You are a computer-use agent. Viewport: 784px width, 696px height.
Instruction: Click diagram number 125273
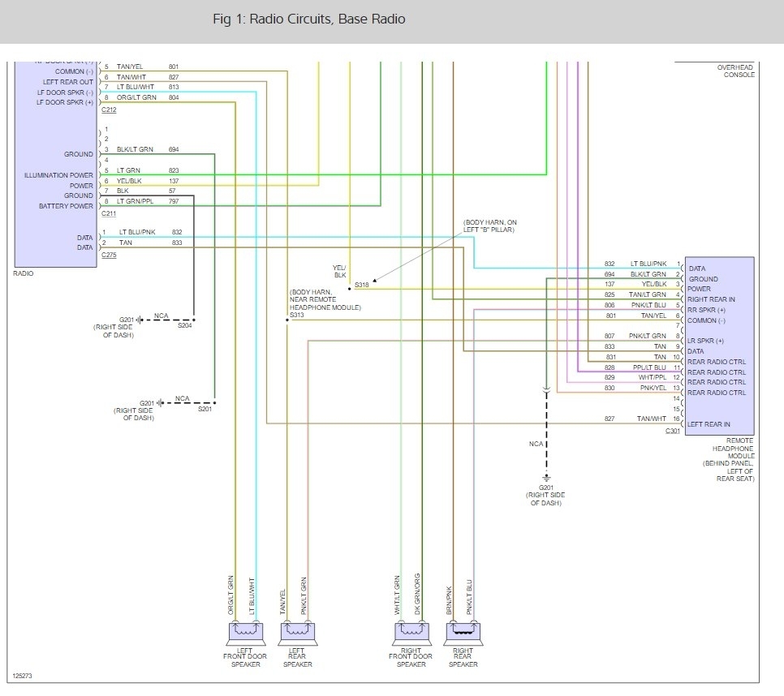[x=22, y=676]
